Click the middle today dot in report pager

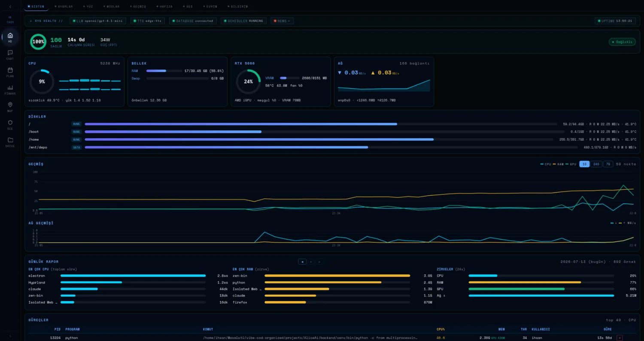click(311, 262)
